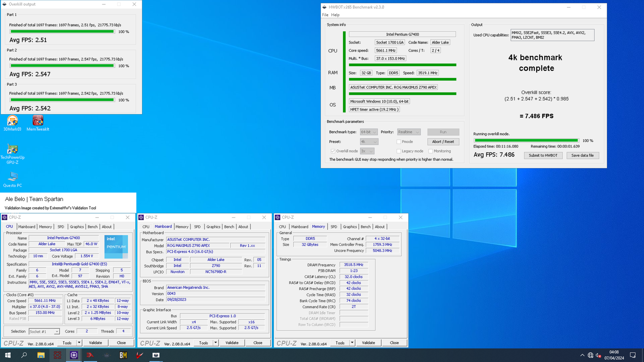Open the MemTweakIt desktop shortcut
The width and height of the screenshot is (644, 362).
click(38, 123)
